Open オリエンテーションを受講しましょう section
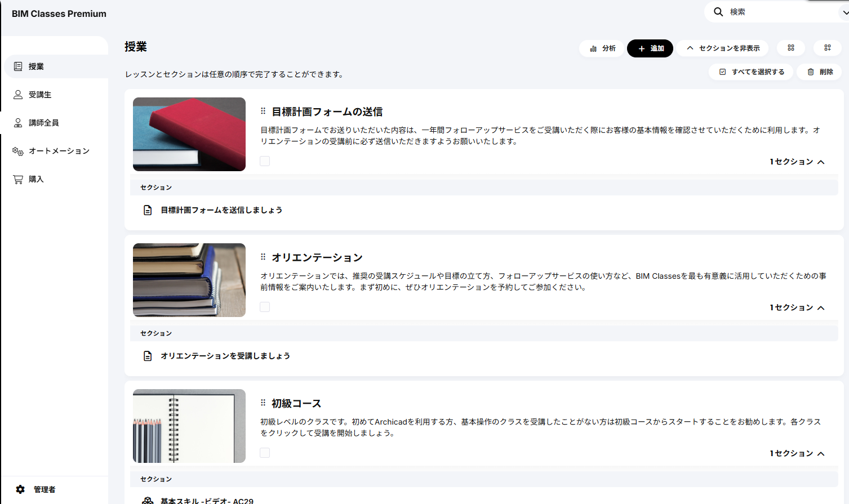Viewport: 849px width, 504px height. point(225,356)
